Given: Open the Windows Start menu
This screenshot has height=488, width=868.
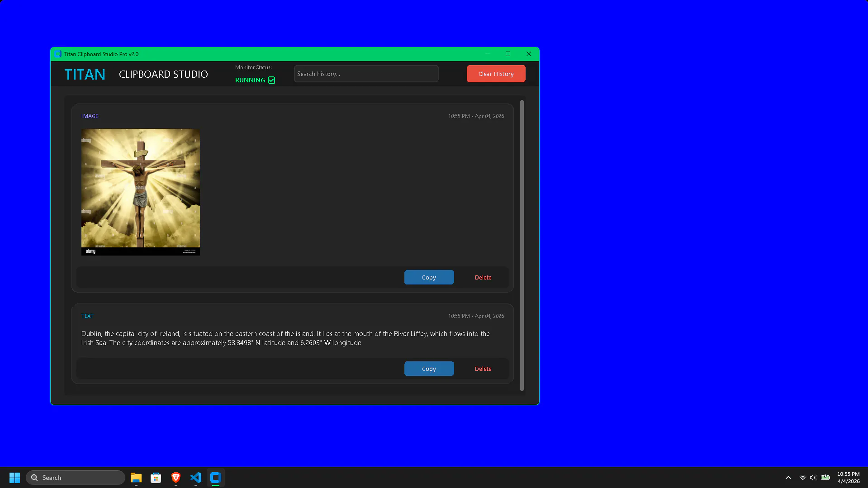Looking at the screenshot, I should tap(14, 478).
